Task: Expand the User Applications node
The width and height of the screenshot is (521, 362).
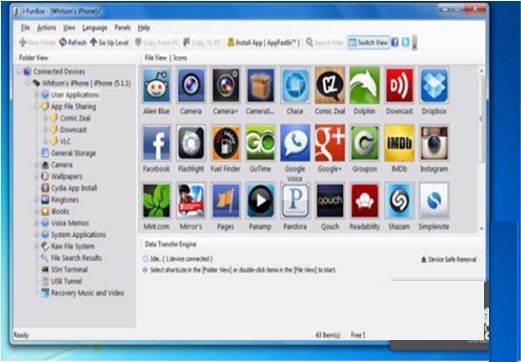Action: pos(37,95)
